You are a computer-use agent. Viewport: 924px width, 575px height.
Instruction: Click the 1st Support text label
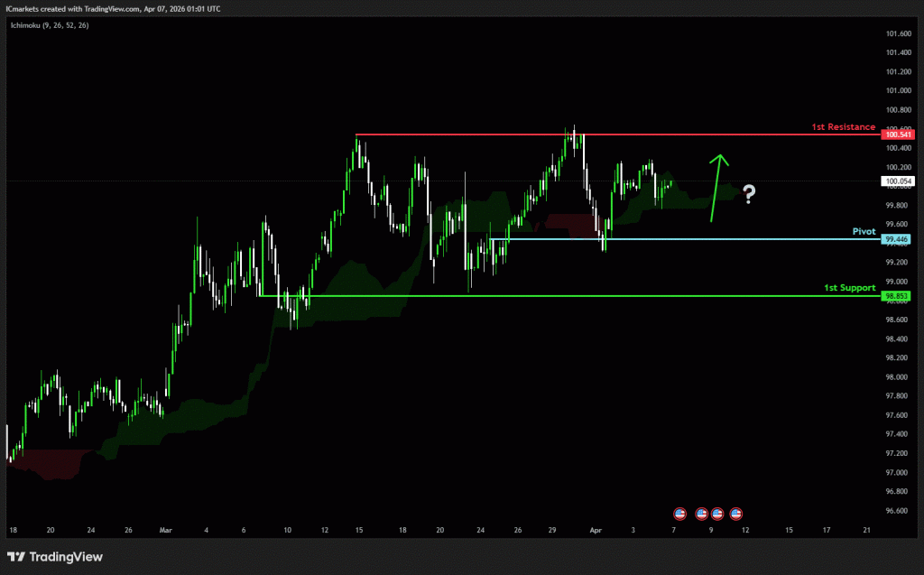click(848, 288)
